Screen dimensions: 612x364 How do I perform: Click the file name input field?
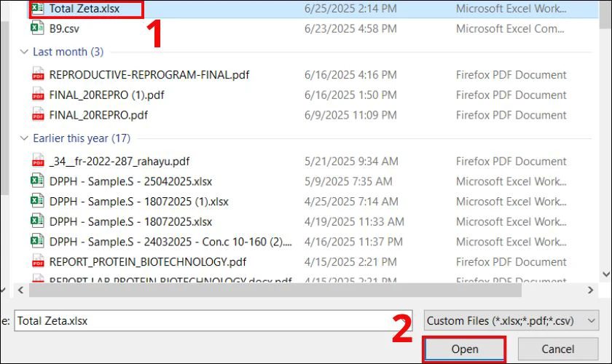click(213, 321)
